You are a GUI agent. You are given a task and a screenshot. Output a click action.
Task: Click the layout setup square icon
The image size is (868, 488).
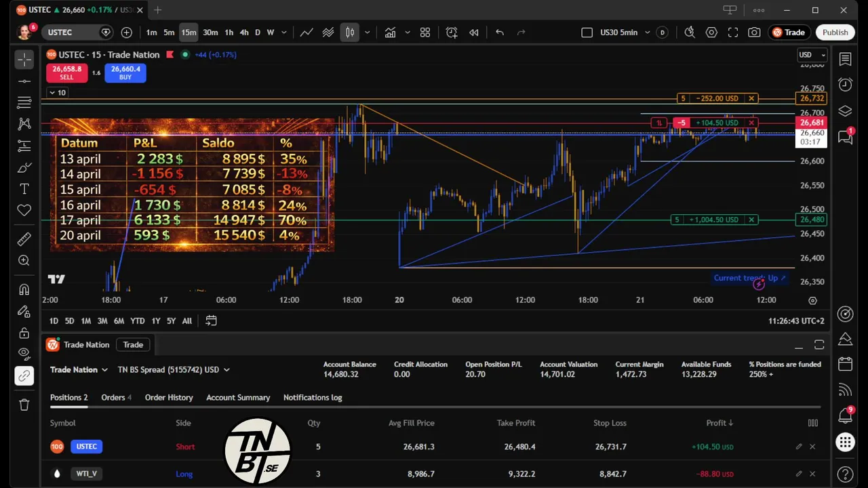[x=587, y=33]
